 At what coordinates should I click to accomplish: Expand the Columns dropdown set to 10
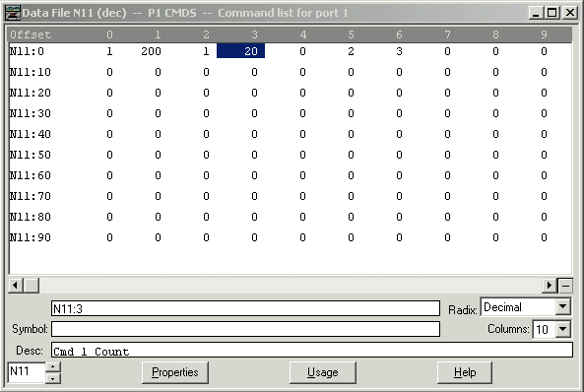(x=562, y=329)
